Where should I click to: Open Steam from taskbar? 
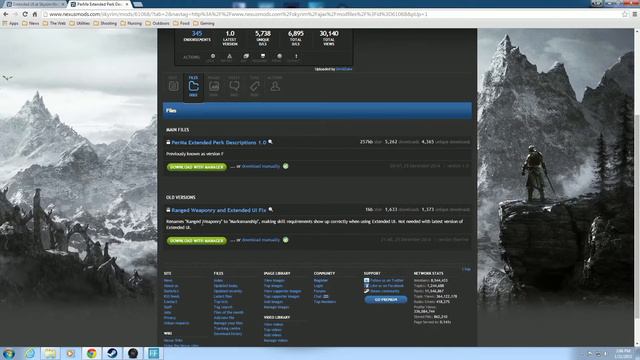click(x=112, y=353)
